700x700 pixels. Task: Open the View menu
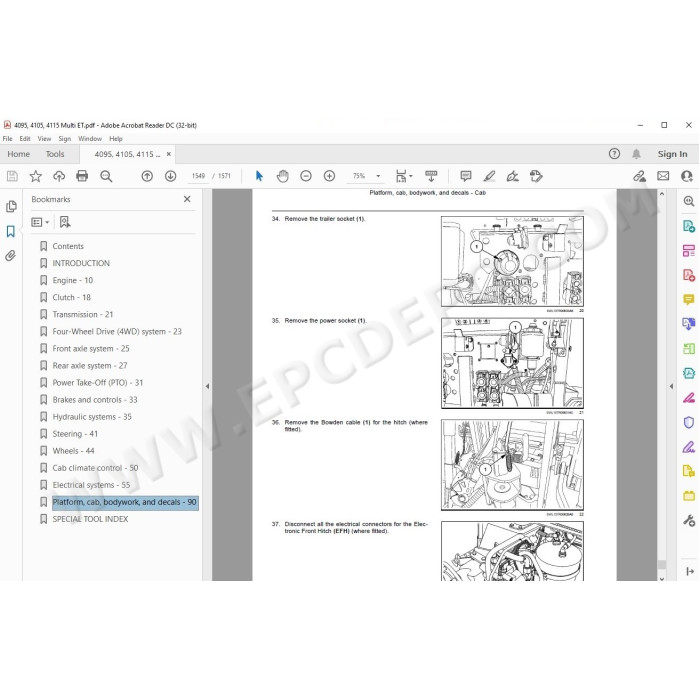tap(44, 139)
